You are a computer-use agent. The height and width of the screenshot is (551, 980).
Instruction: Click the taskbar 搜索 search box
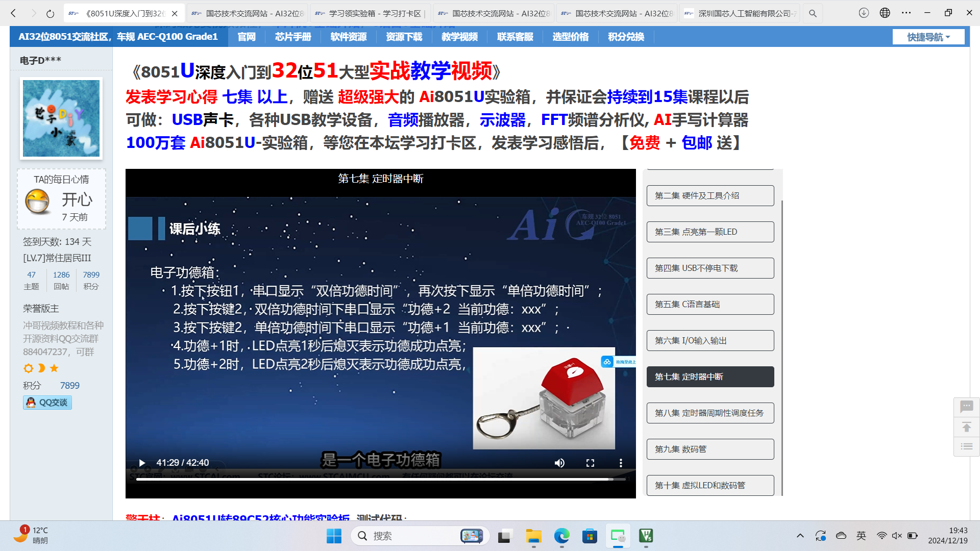420,536
